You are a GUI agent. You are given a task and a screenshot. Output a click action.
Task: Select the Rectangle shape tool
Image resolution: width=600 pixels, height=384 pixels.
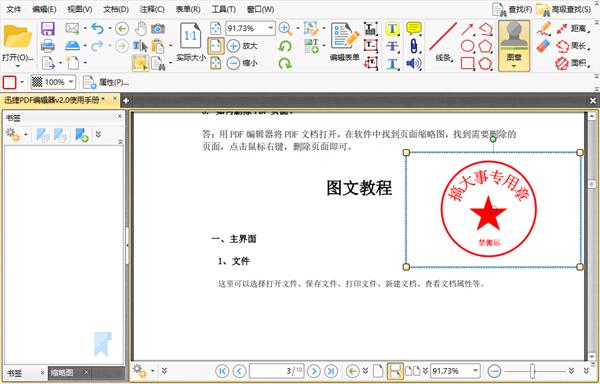click(467, 63)
